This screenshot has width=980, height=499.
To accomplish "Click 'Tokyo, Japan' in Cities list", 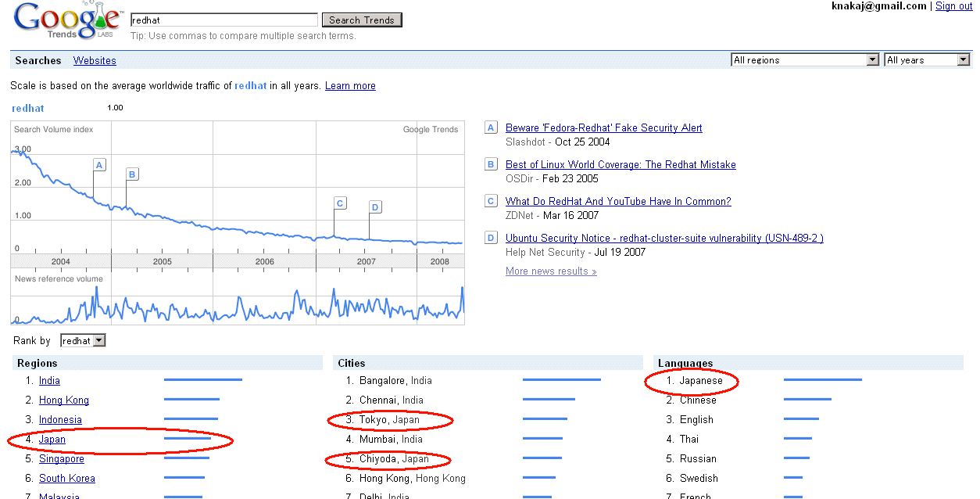I will point(389,419).
